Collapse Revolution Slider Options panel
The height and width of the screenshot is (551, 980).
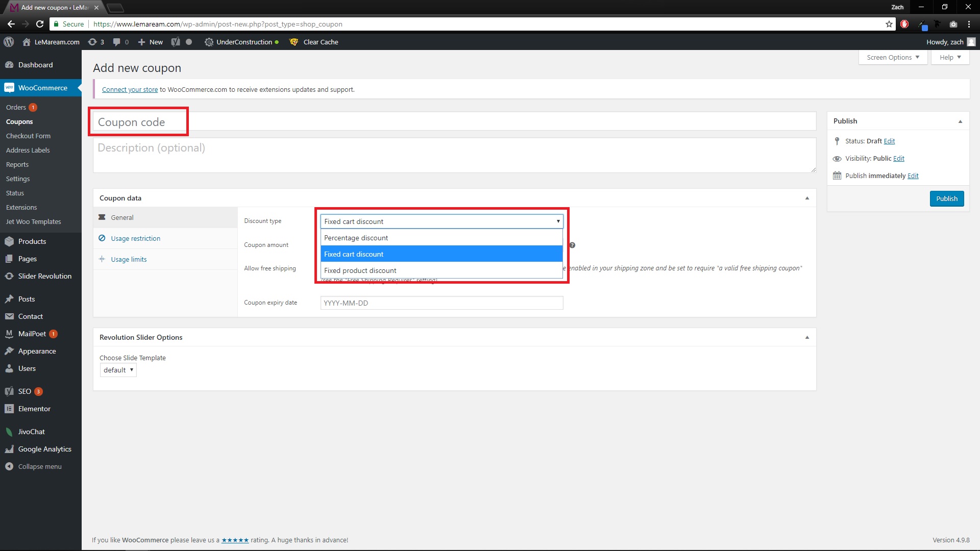807,337
